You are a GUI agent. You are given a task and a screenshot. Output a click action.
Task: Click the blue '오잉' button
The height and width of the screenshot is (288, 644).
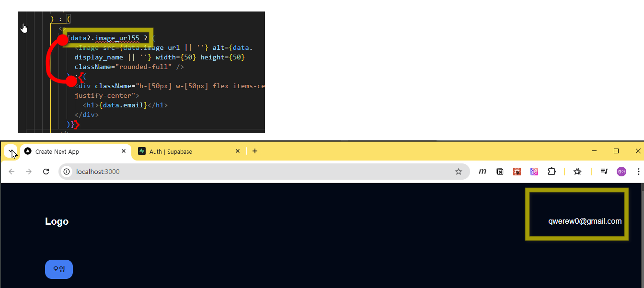[59, 269]
